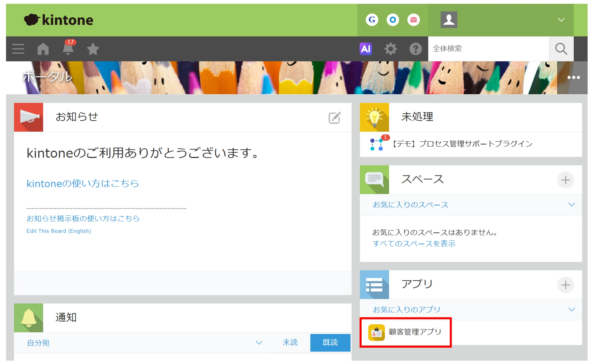Add a new space with plus button

pos(565,180)
